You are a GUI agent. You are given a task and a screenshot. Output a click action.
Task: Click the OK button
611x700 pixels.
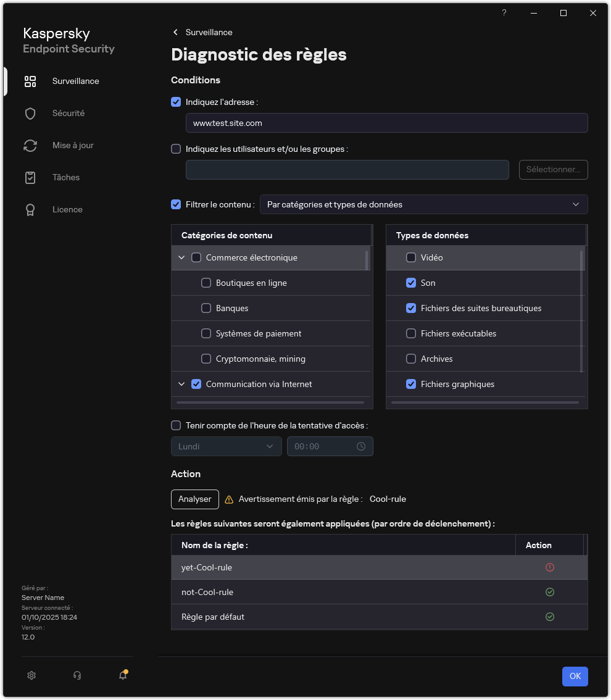coord(575,676)
